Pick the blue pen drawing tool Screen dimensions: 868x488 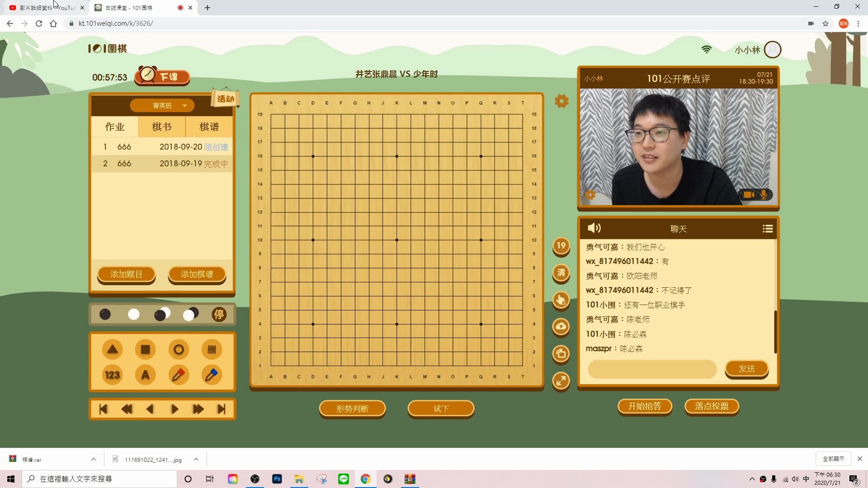click(212, 375)
